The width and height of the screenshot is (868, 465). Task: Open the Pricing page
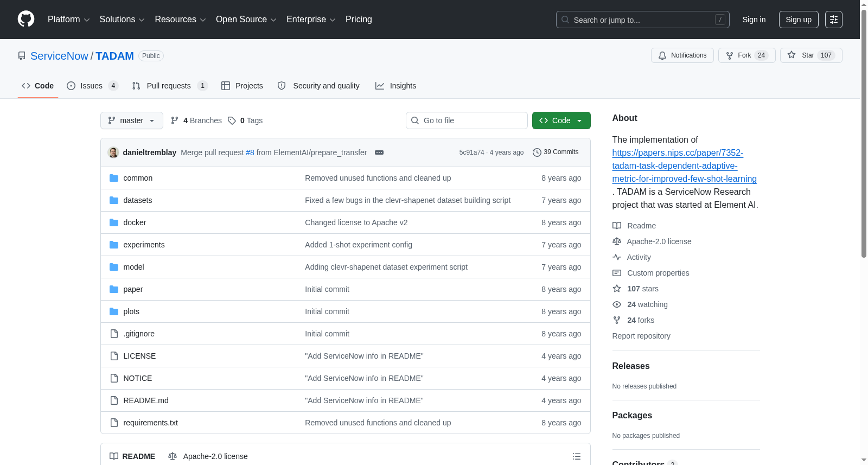[359, 20]
